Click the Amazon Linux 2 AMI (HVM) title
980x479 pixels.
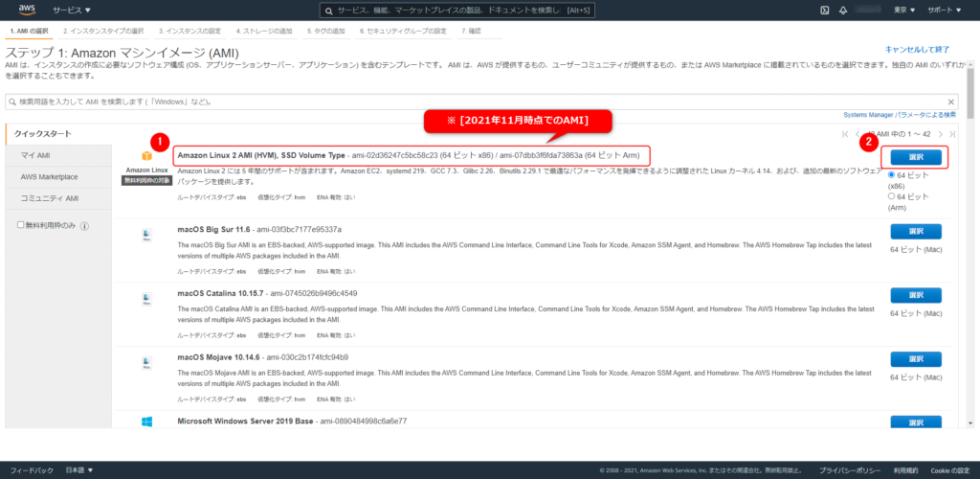pos(261,155)
